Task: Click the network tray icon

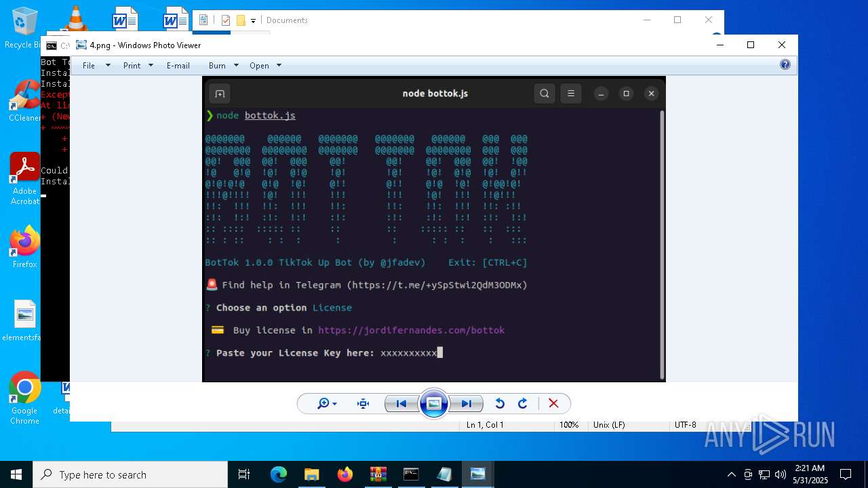Action: (x=764, y=474)
